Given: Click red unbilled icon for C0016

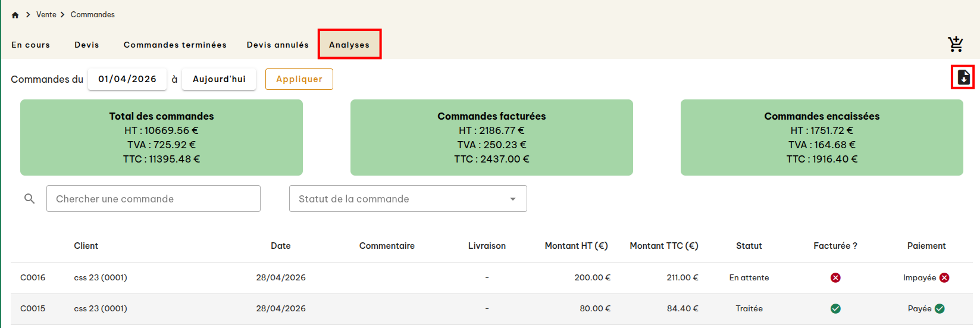Looking at the screenshot, I should (835, 278).
